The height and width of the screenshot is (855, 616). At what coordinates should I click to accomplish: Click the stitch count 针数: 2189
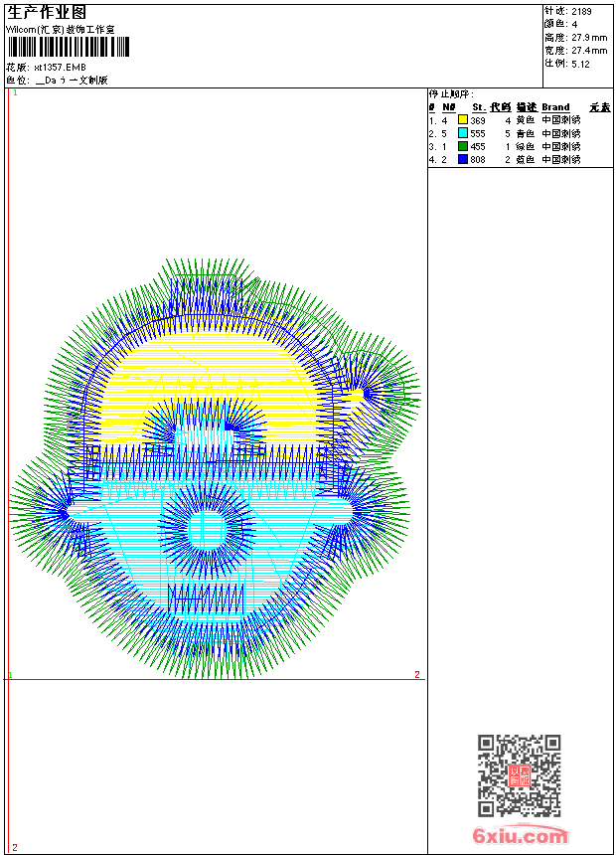pos(568,11)
